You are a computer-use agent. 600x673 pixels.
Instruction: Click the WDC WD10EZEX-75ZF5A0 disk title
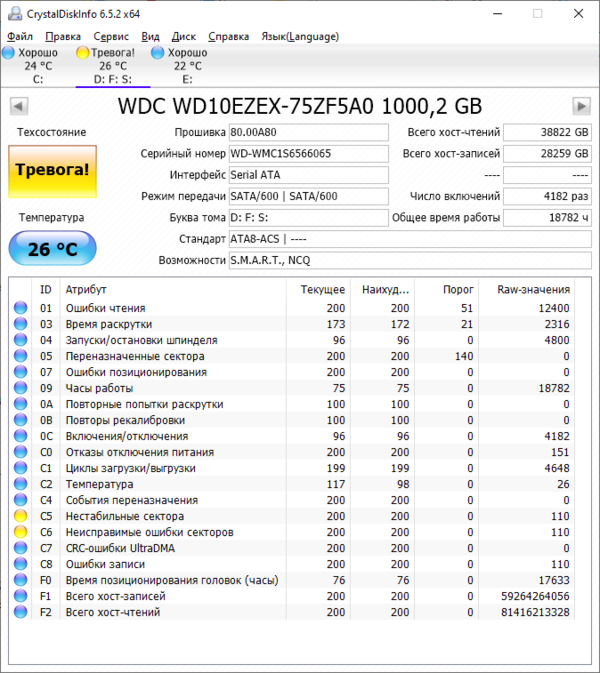[x=300, y=106]
